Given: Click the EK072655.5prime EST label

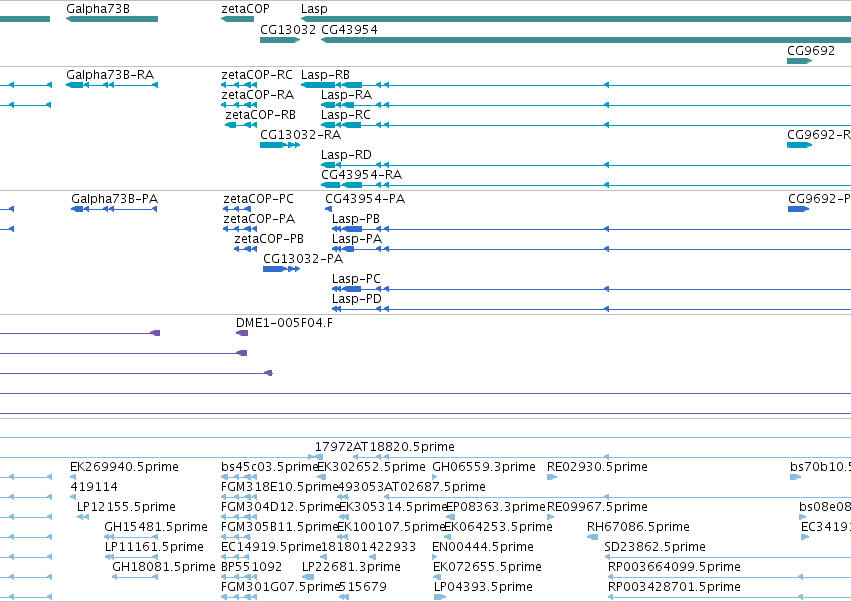Looking at the screenshot, I should pyautogui.click(x=487, y=567).
